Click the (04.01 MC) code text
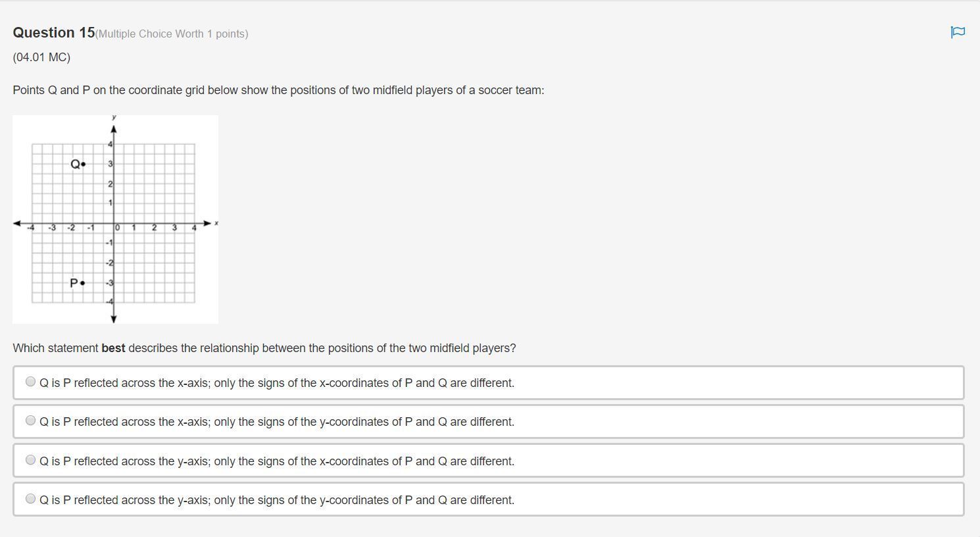Viewport: 980px width, 537px height. click(41, 57)
